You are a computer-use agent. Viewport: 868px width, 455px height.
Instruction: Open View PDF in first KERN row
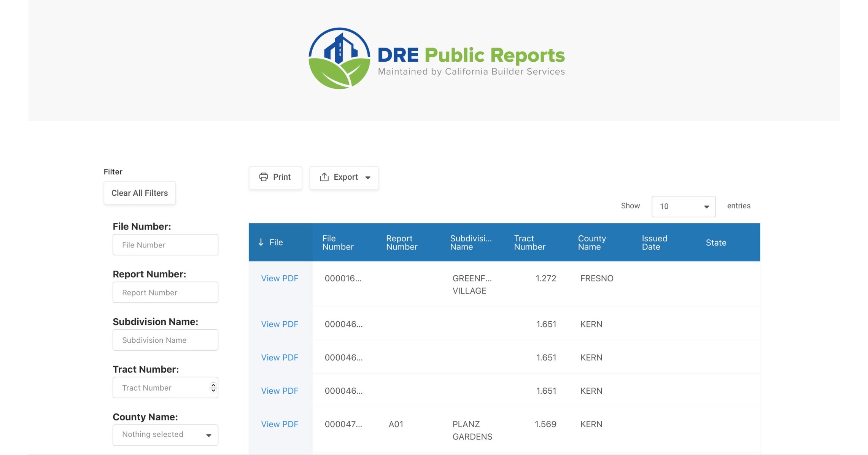279,324
